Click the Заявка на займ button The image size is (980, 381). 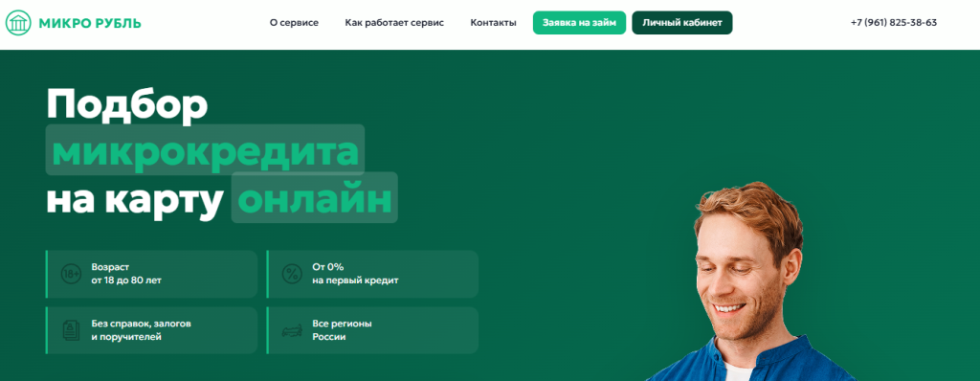tap(579, 23)
